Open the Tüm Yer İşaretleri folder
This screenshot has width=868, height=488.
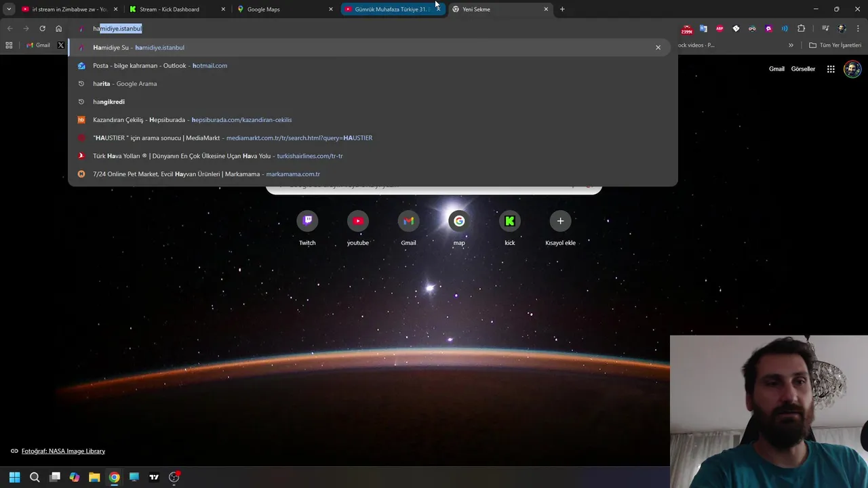(x=835, y=45)
